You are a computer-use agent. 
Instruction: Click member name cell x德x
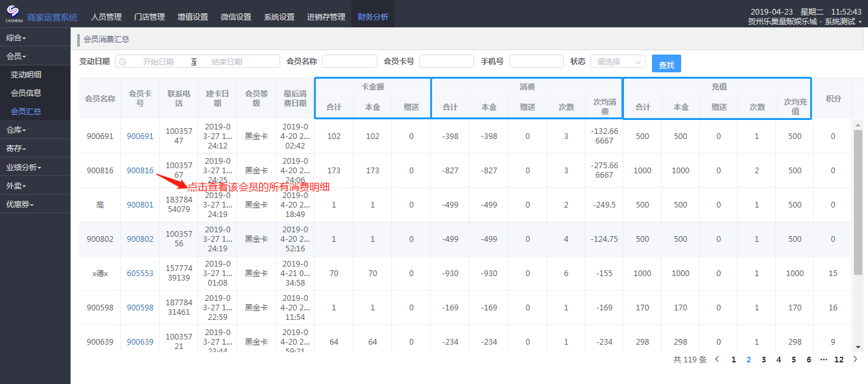click(100, 274)
